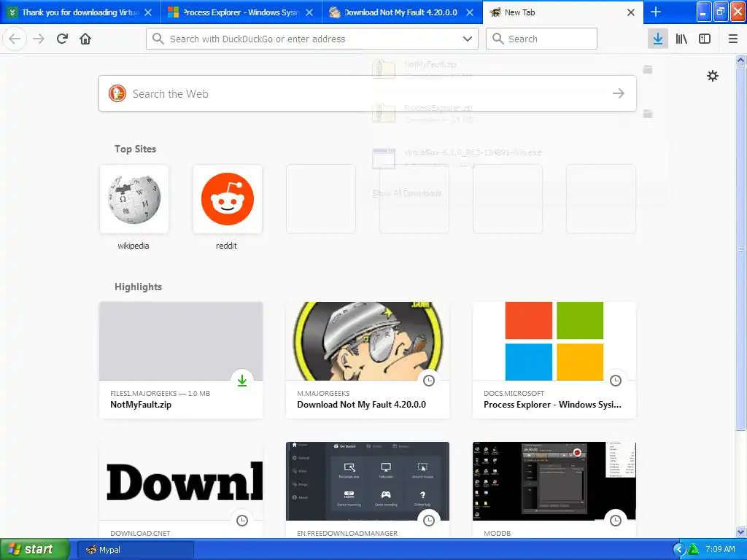Click the Top Sites section heading

135,149
